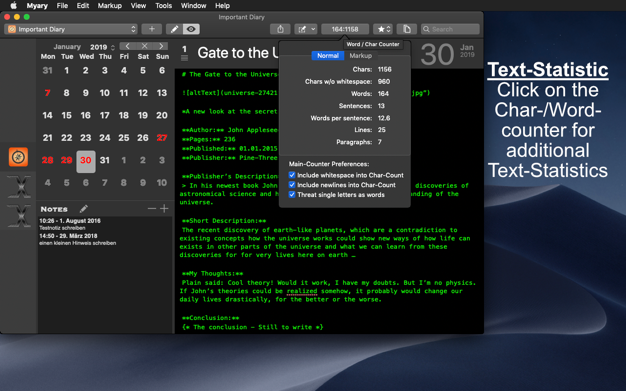Select January 29 in calendar
626x391 pixels.
point(67,160)
